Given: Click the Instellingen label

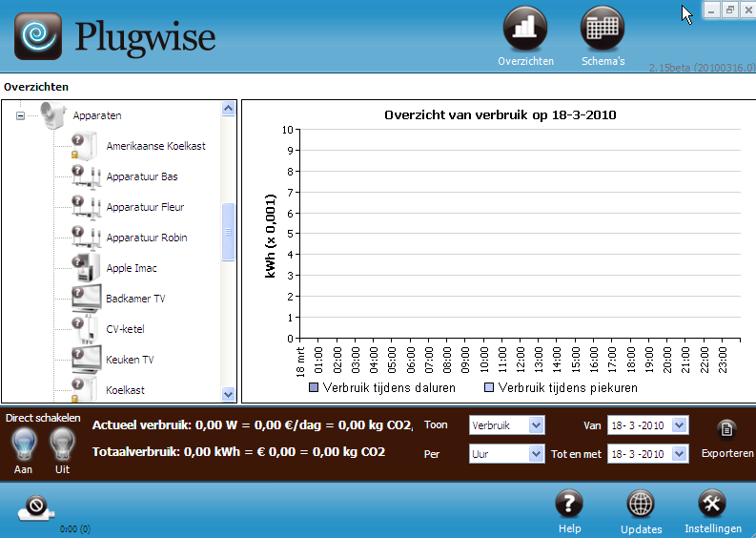Looking at the screenshot, I should (x=713, y=528).
